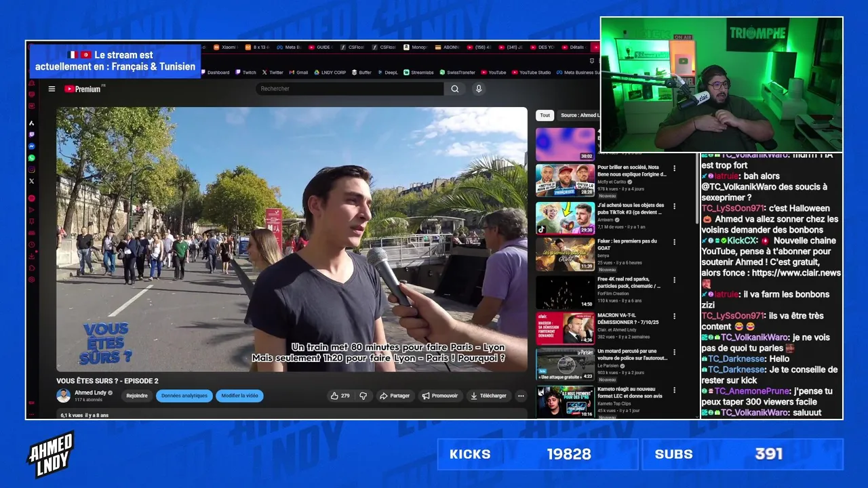The image size is (868, 488).
Task: Open options for Faker premiers pas video
Action: pyautogui.click(x=674, y=243)
